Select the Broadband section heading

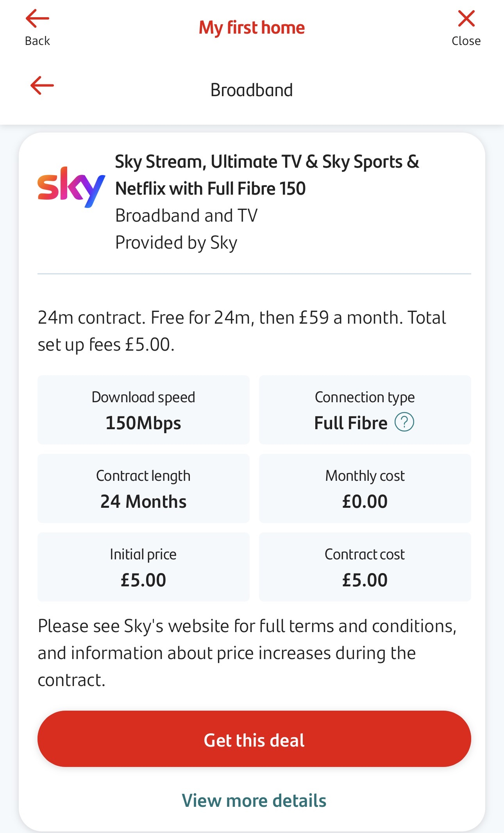click(252, 90)
